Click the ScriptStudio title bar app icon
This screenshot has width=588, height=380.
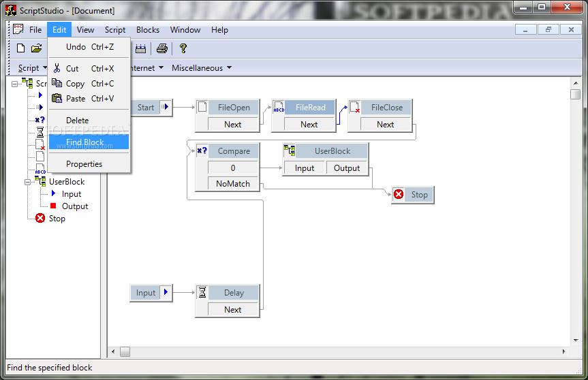(11, 10)
